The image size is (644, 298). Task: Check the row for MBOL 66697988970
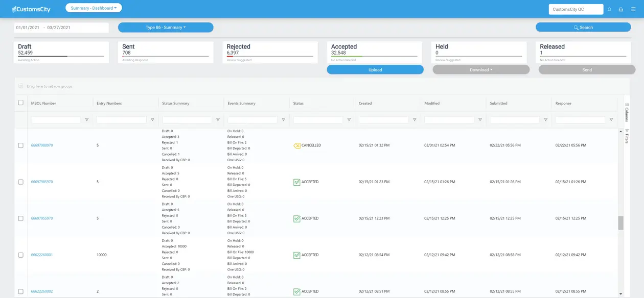pos(21,145)
